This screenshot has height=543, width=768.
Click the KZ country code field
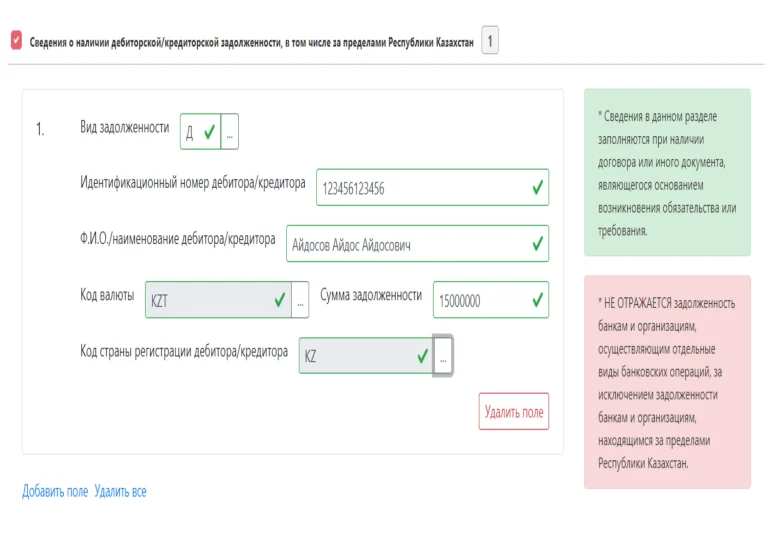pos(366,356)
